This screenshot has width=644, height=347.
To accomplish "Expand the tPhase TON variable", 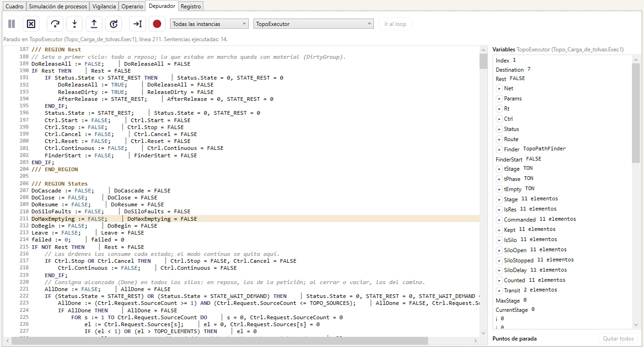I will click(499, 179).
